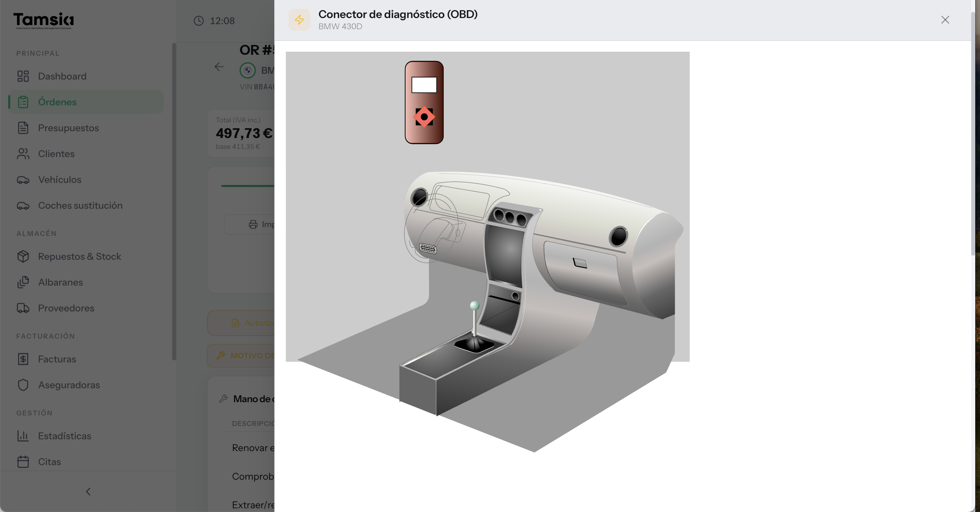Image resolution: width=980 pixels, height=512 pixels.
Task: Click the red marker on the car outline
Action: tap(424, 117)
